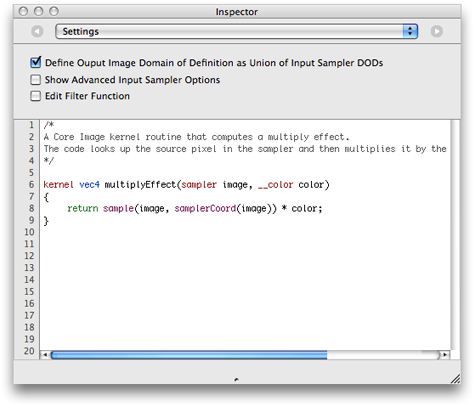Click the '__color' type in code

(276, 185)
